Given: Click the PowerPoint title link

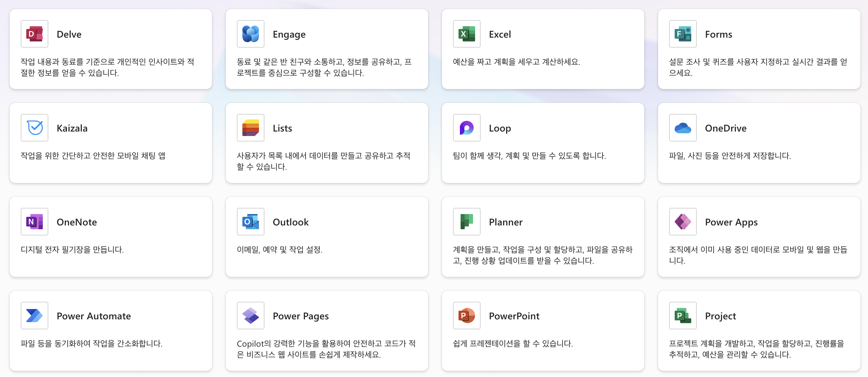Looking at the screenshot, I should click(x=514, y=316).
